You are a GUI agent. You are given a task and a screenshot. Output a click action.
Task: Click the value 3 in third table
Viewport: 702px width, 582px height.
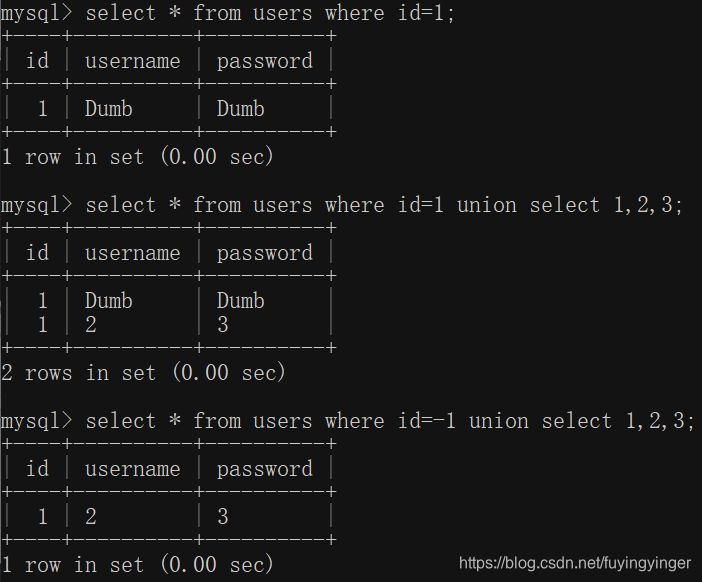pyautogui.click(x=223, y=517)
